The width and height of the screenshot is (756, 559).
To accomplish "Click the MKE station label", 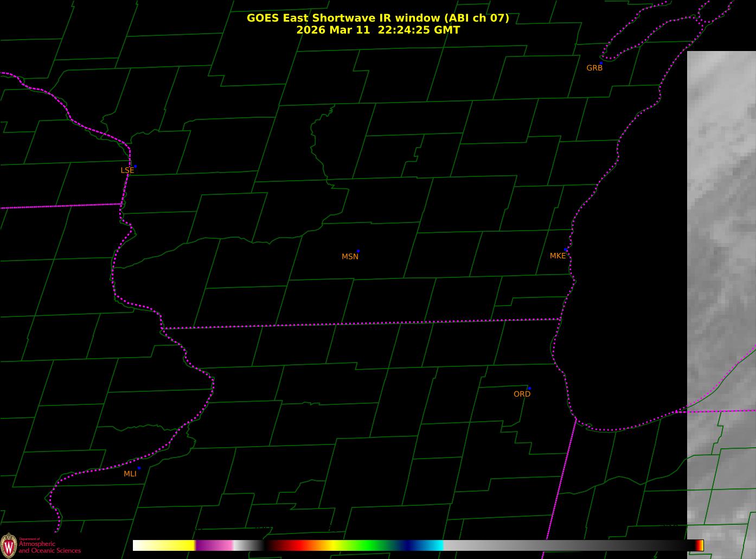I will coord(558,256).
